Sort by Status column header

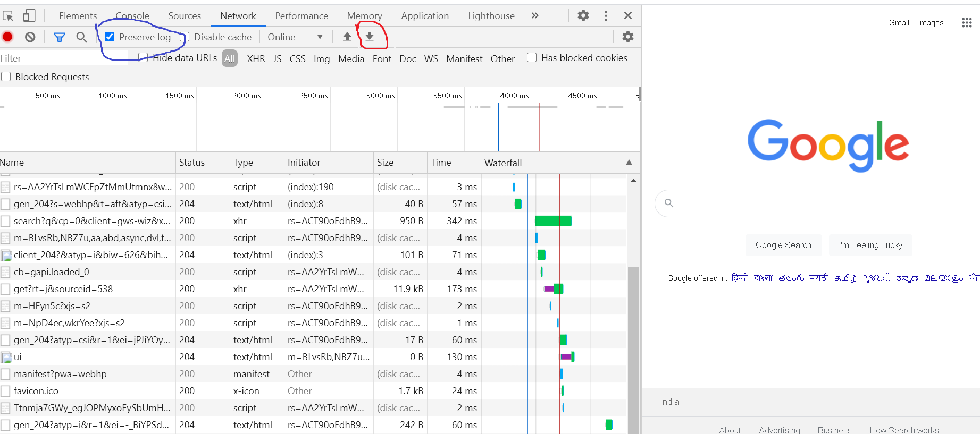(x=203, y=163)
